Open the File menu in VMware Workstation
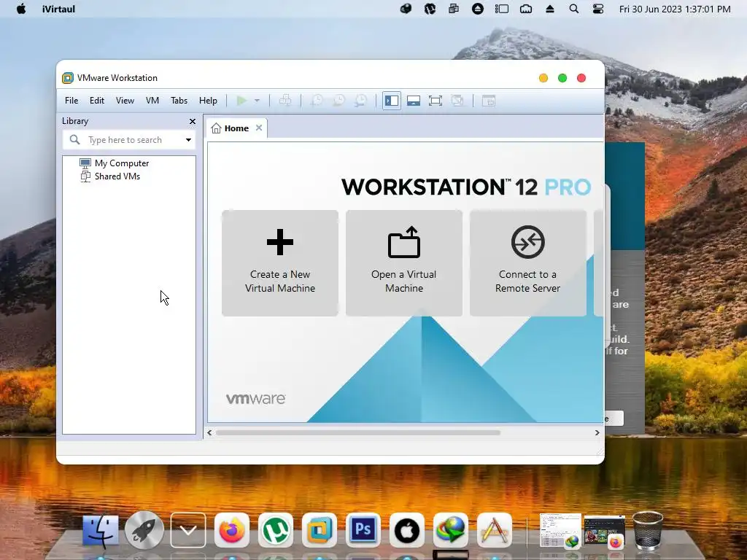The width and height of the screenshot is (747, 560). coord(71,101)
